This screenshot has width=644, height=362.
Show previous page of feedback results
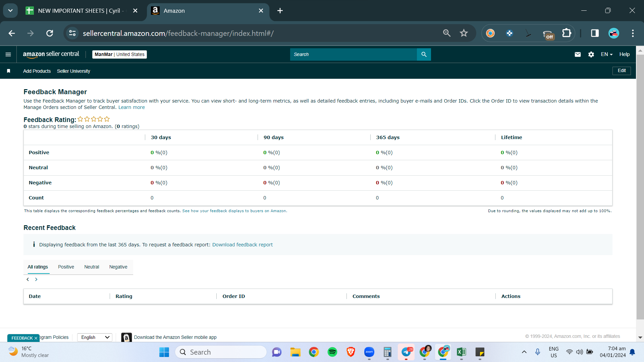tap(28, 280)
